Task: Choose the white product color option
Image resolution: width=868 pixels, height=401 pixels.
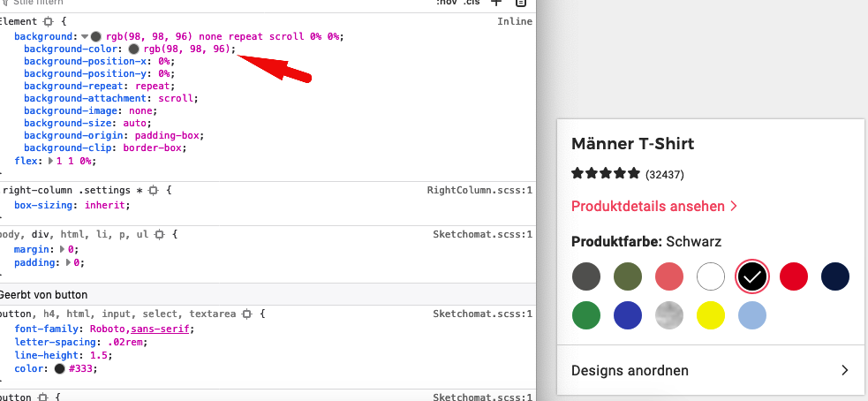Action: point(711,276)
